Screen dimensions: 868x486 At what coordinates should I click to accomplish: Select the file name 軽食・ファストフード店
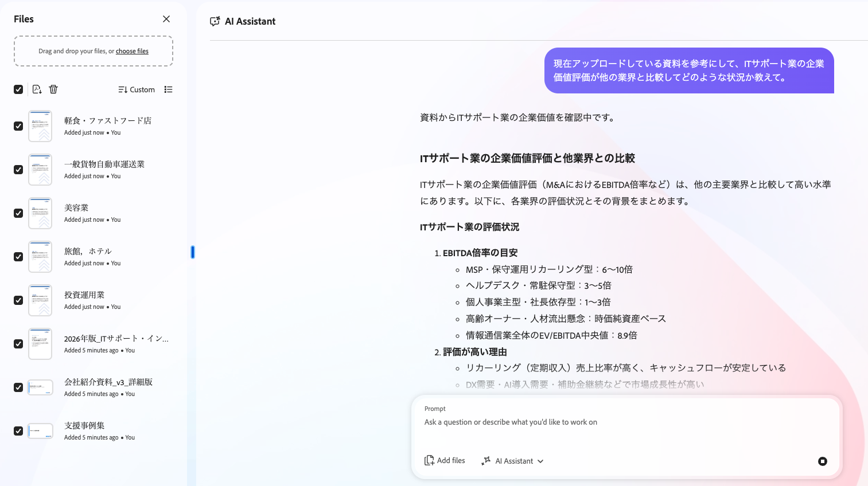pos(108,120)
